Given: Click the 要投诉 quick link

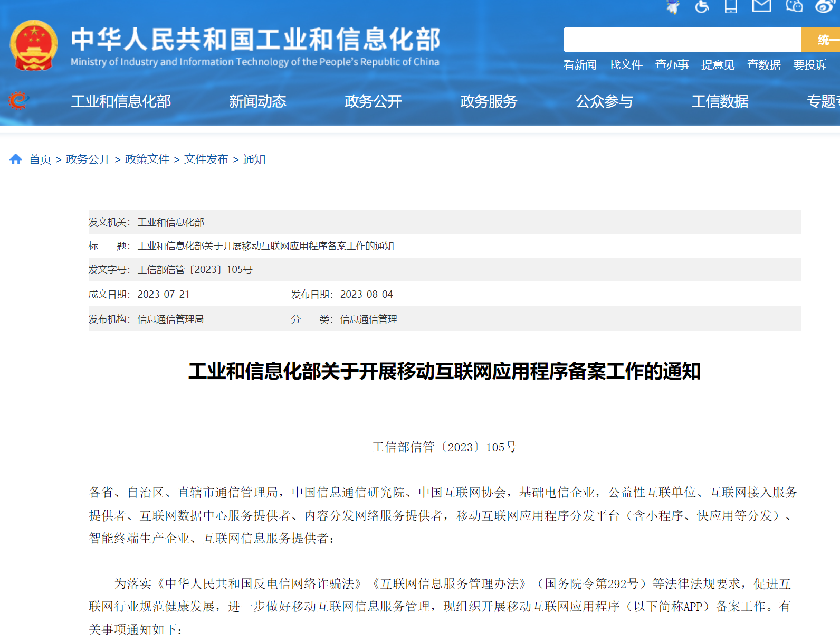Looking at the screenshot, I should click(x=809, y=65).
